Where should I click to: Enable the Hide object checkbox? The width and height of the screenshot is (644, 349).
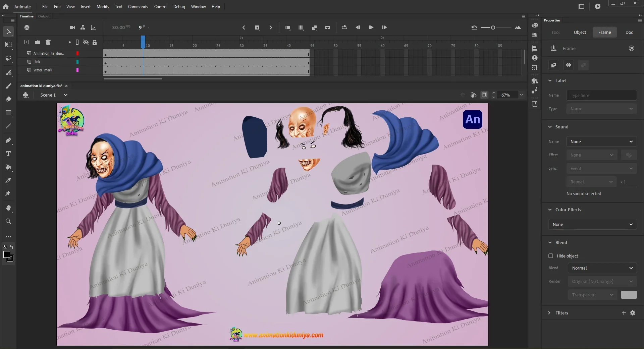coord(551,256)
